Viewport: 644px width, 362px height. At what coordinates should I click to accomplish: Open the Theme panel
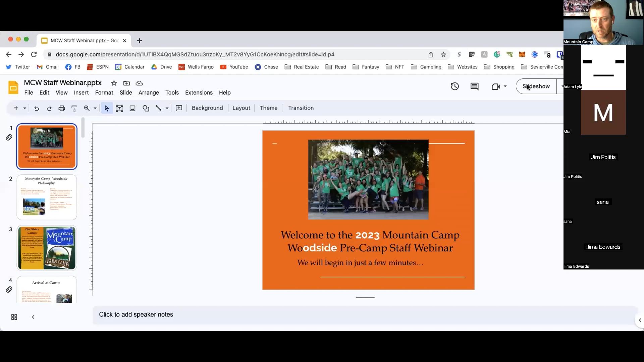[268, 108]
